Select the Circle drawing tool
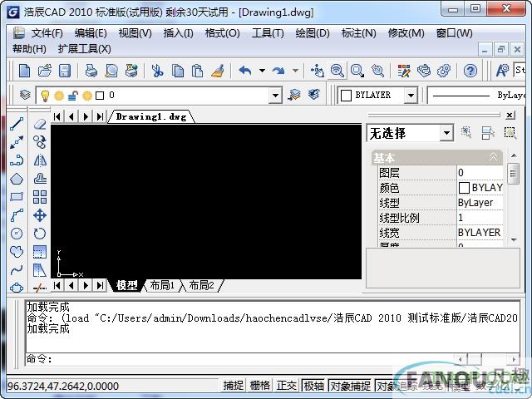 click(17, 234)
